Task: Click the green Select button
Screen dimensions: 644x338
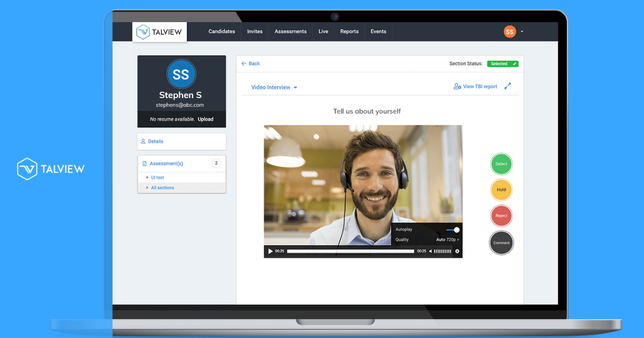Action: tap(501, 164)
